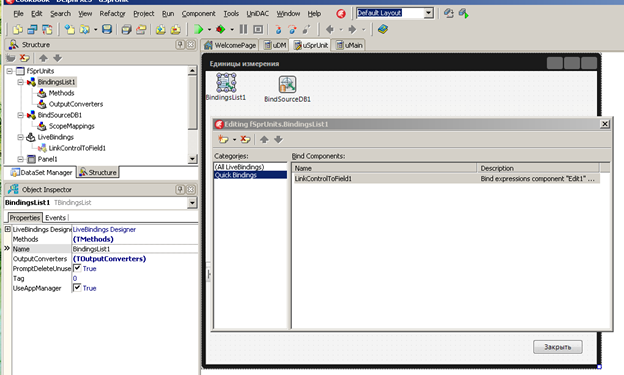
Task: Click the Run Without Debugging red-green icon
Action: pyautogui.click(x=220, y=29)
